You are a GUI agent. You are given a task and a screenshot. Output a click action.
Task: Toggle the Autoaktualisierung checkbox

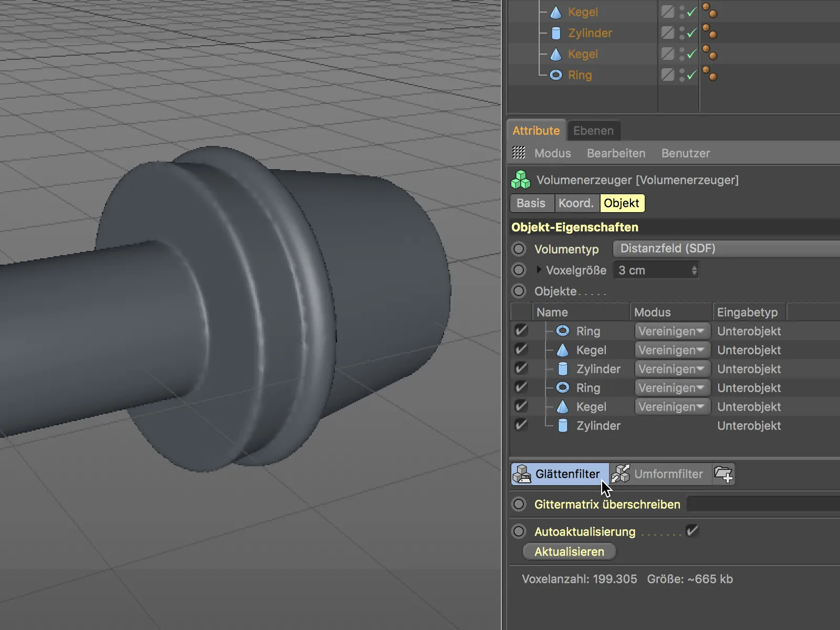point(692,531)
